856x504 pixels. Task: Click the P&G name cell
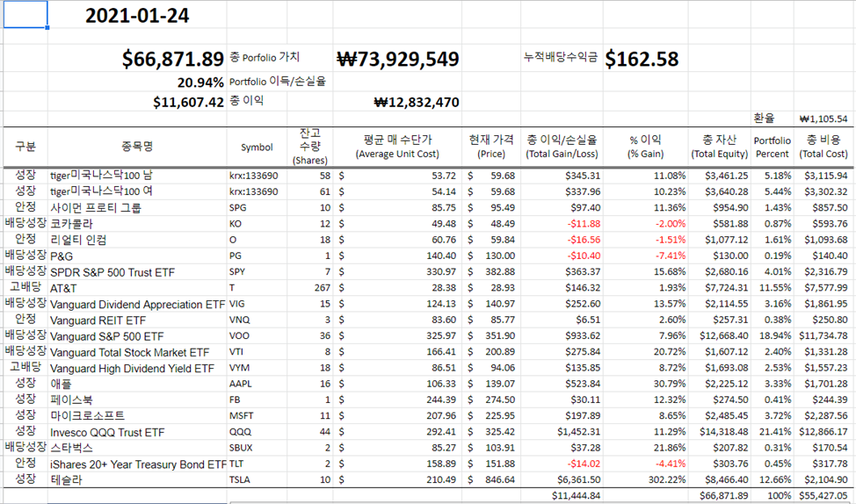pyautogui.click(x=137, y=256)
